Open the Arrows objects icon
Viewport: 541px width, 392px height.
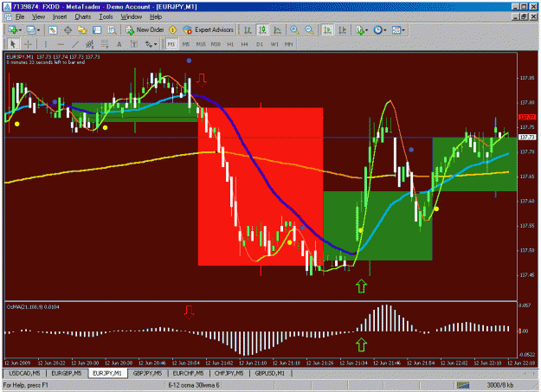(149, 44)
